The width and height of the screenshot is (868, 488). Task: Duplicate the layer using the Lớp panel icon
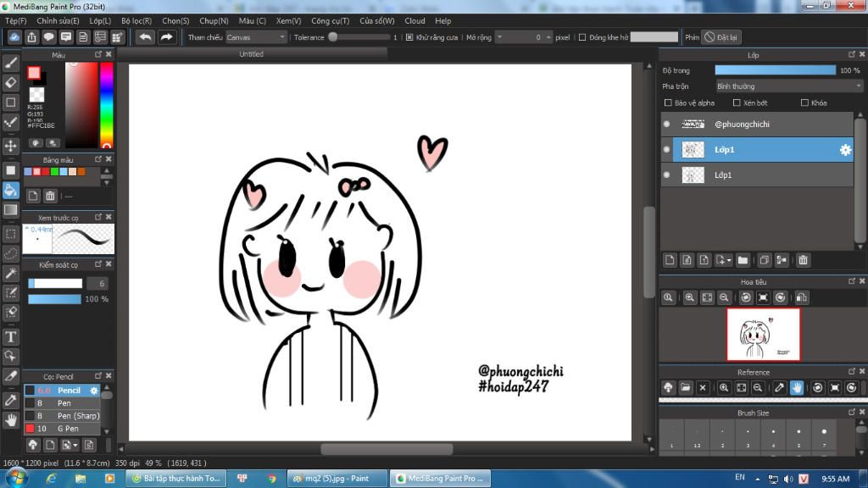[764, 260]
